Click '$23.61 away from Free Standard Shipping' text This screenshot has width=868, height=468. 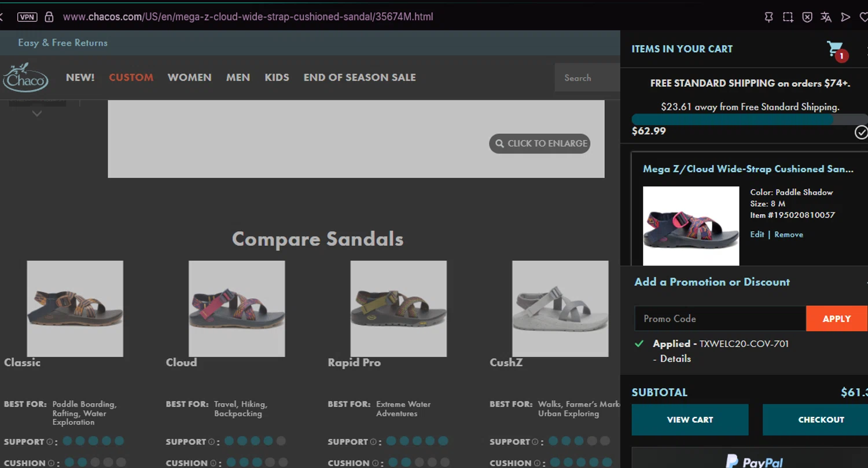click(x=750, y=107)
